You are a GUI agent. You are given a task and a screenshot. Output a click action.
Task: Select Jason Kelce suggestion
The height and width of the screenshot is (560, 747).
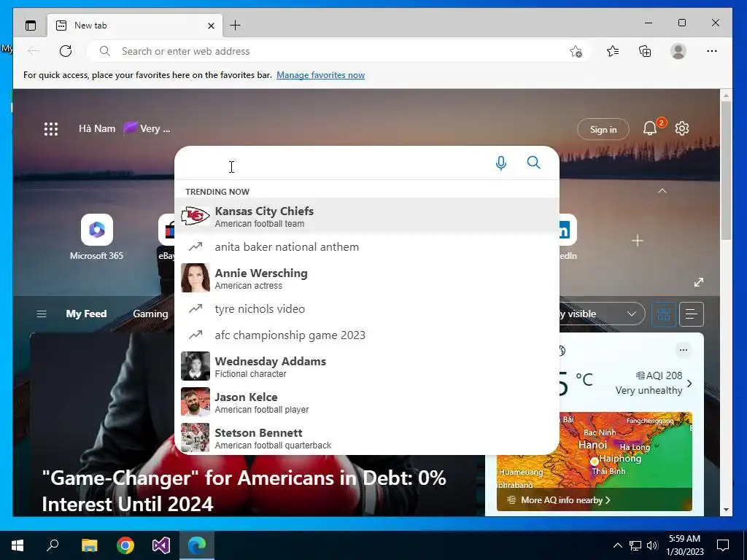(x=367, y=402)
